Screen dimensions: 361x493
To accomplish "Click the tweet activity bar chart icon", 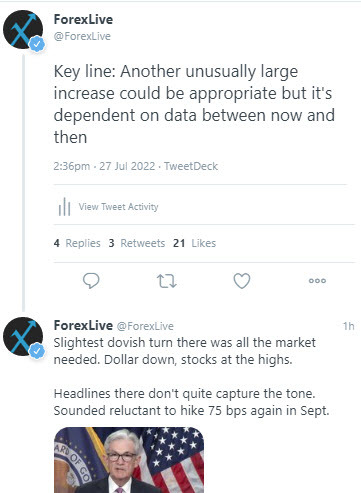I will click(64, 207).
